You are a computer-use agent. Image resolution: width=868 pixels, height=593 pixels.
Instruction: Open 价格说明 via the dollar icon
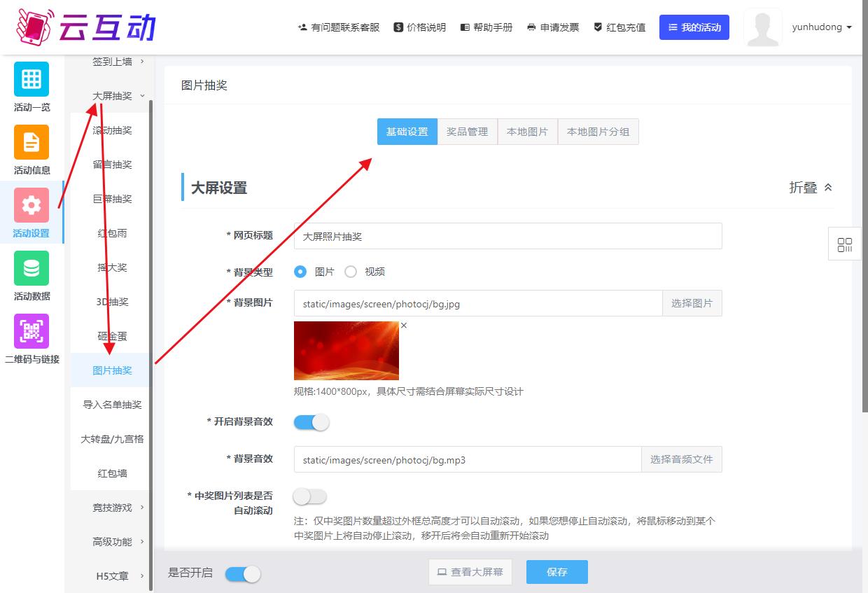click(397, 28)
